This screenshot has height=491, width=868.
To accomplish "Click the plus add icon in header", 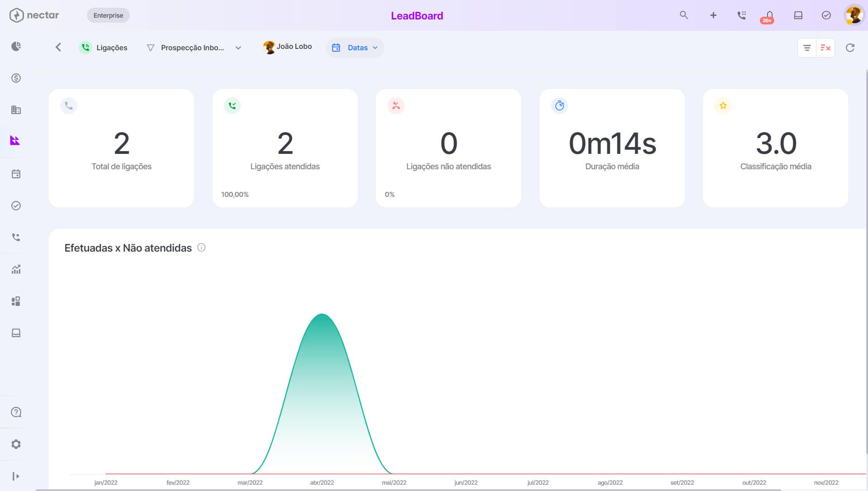I will click(x=713, y=15).
